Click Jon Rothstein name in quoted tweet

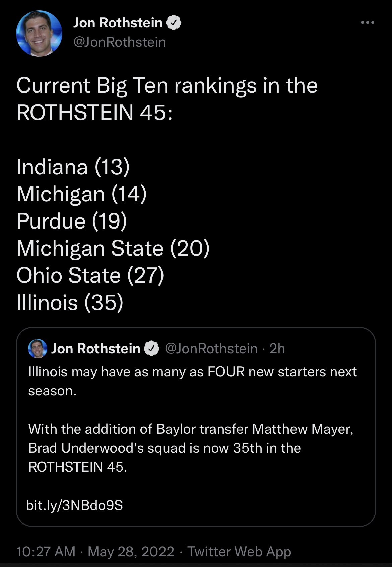coord(96,349)
